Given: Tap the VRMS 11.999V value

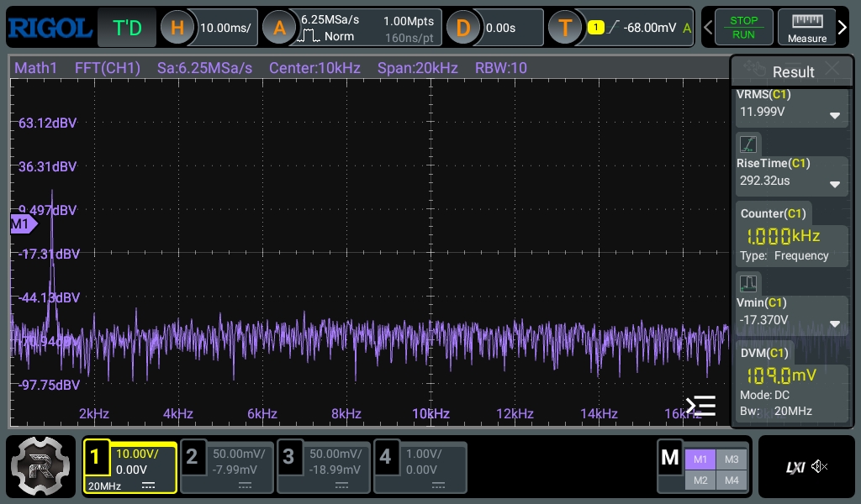Looking at the screenshot, I should pos(762,112).
